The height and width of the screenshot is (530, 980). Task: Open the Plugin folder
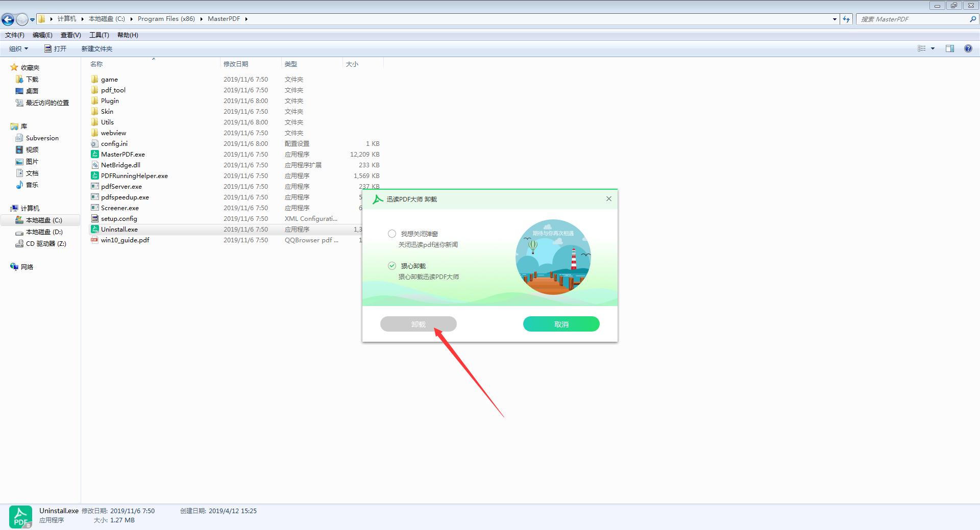(x=110, y=100)
